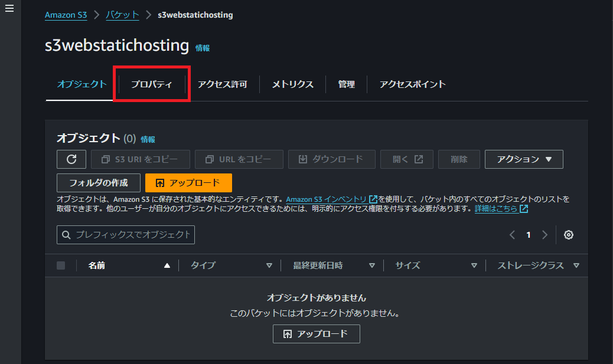Open the hamburger navigation menu

9,8
